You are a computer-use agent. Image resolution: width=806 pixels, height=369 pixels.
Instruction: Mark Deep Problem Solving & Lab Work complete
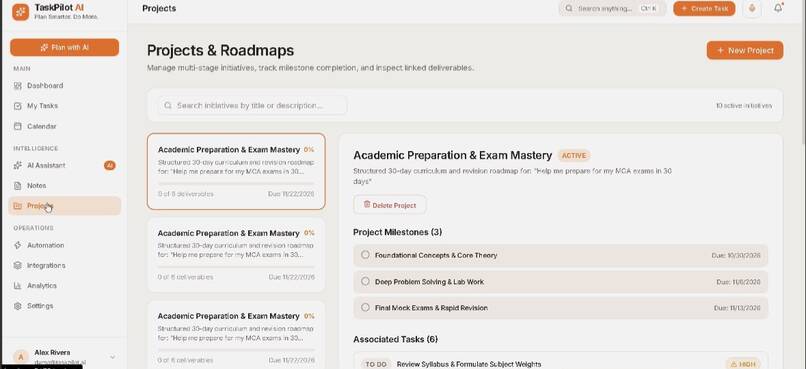coord(365,282)
